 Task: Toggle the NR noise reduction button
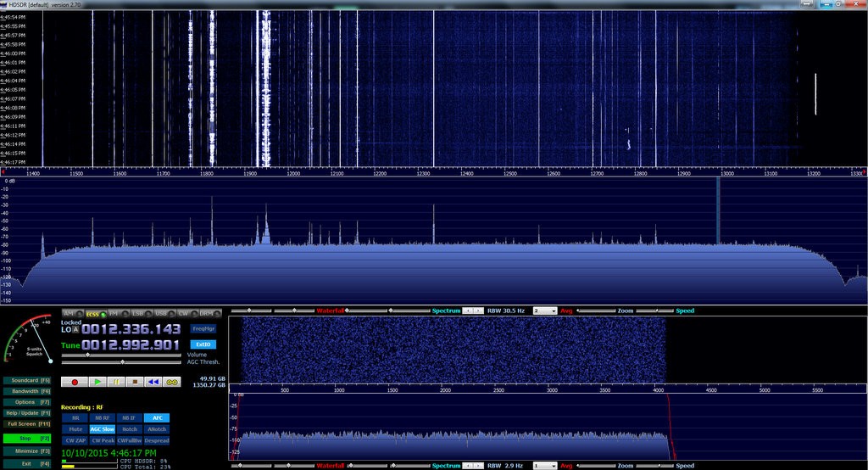[x=75, y=418]
